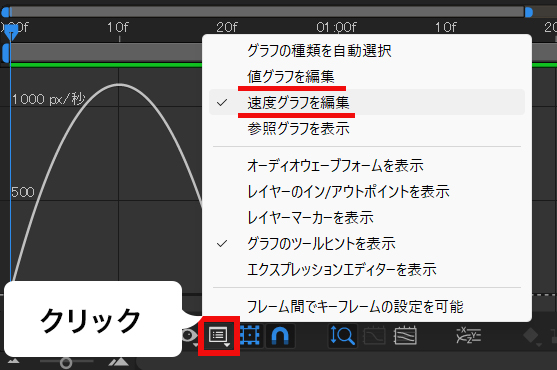Click the auto-zoom graph height icon
Screen dimensions: 557x370
(x=342, y=336)
